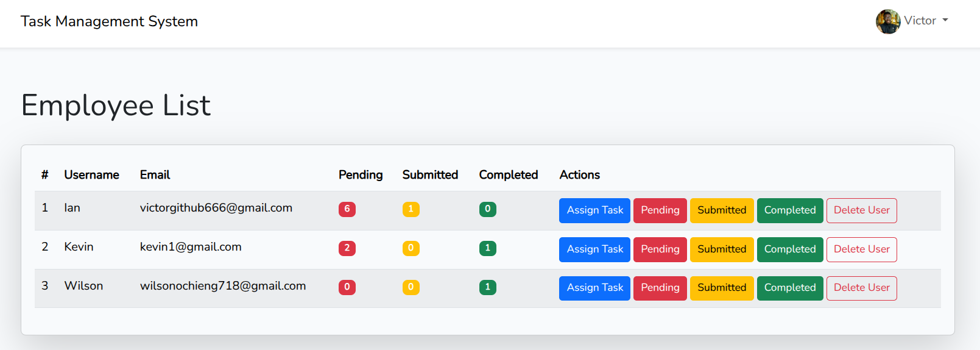
Task: Click Assign Task for Kevin
Action: coord(594,249)
